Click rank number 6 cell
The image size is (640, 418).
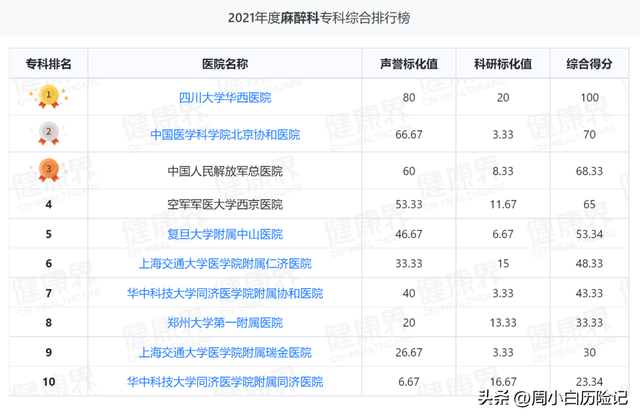click(x=49, y=263)
